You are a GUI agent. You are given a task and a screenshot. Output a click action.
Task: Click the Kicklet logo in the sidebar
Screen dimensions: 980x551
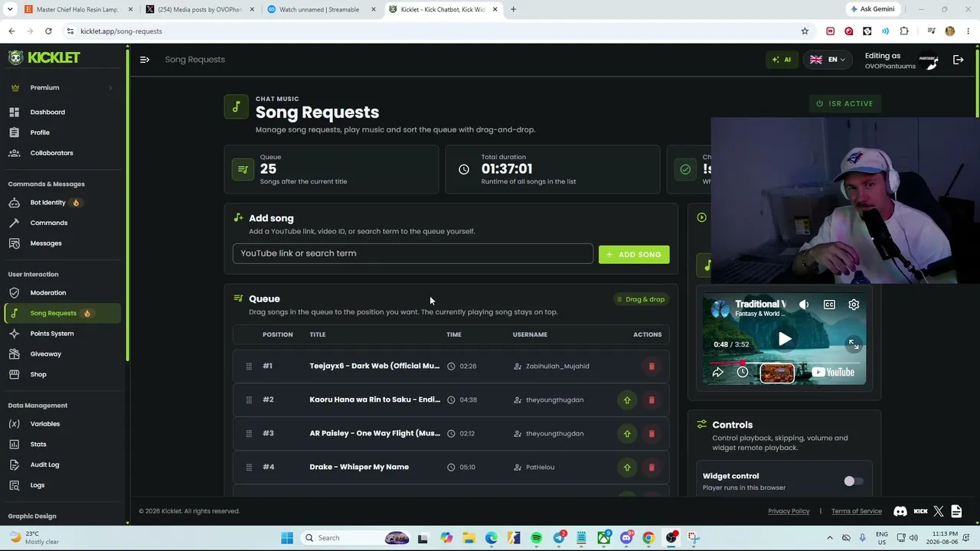point(44,57)
